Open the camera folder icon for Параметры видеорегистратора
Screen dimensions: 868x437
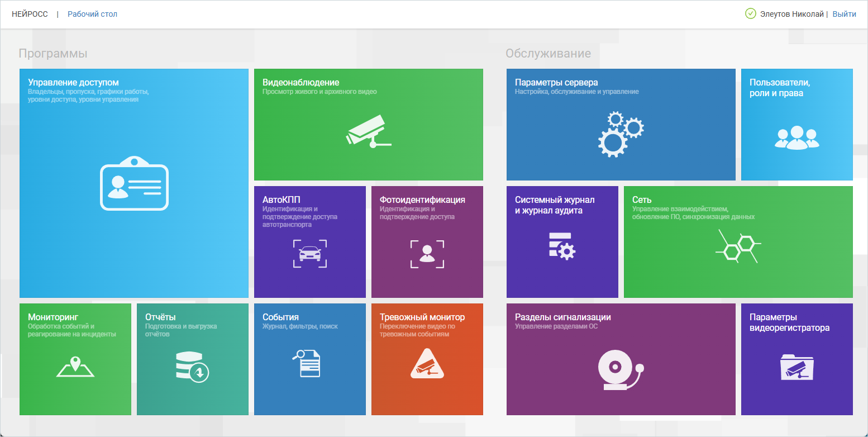pyautogui.click(x=797, y=367)
